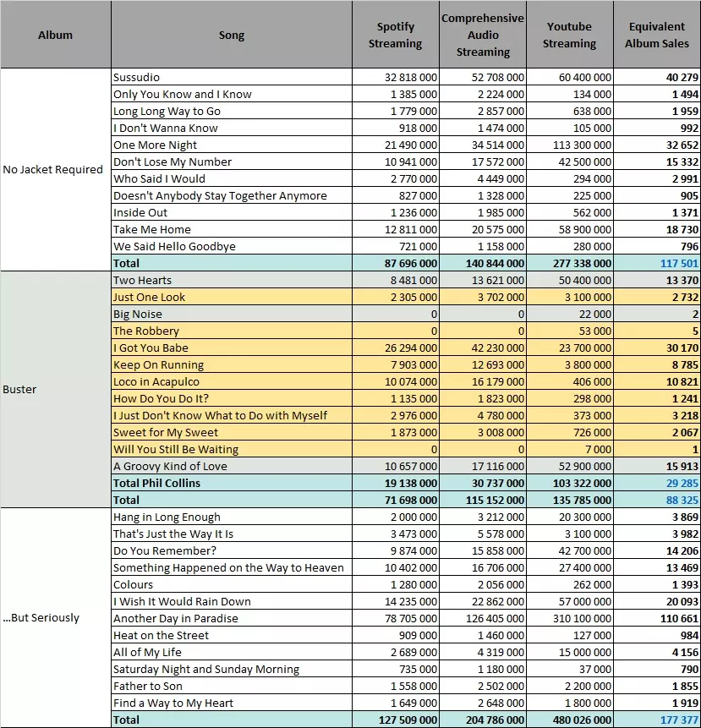
Task: Click the 42 230 000 audio streaming value
Action: [x=483, y=348]
